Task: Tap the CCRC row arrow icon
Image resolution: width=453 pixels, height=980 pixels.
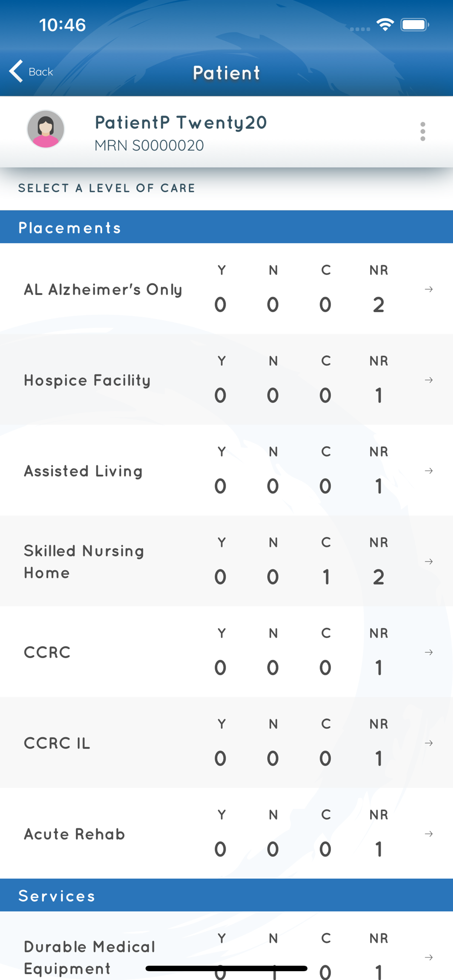Action: pyautogui.click(x=428, y=652)
